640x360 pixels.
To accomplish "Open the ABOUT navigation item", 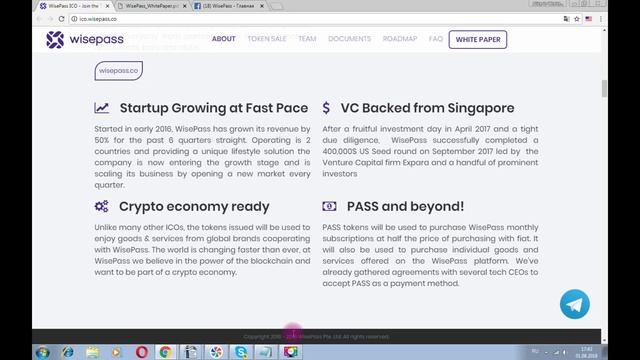I will tap(224, 39).
